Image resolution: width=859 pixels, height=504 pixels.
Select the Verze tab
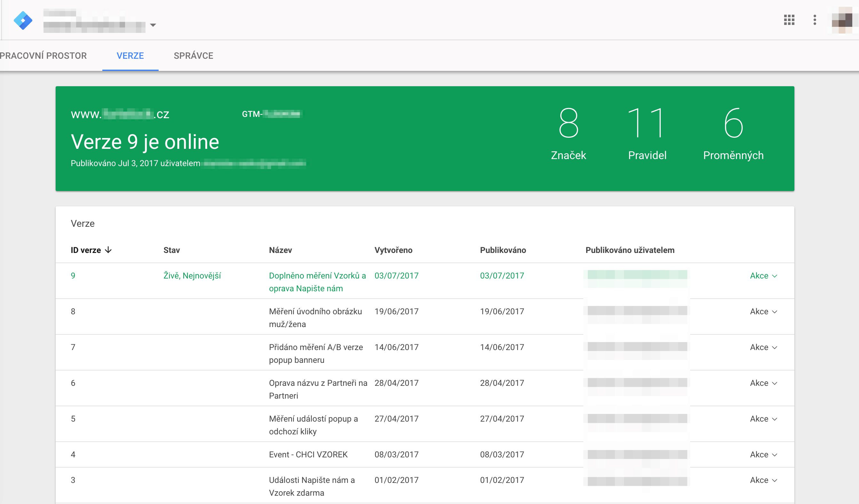(x=130, y=56)
